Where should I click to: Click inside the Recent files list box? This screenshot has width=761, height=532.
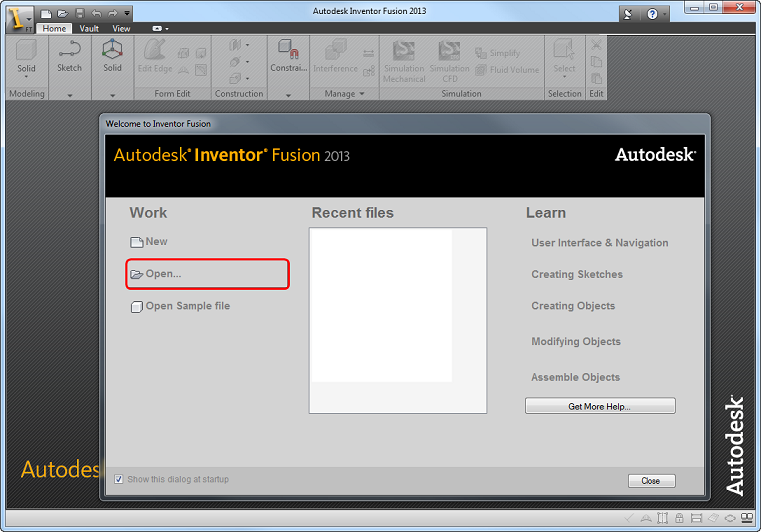(397, 320)
